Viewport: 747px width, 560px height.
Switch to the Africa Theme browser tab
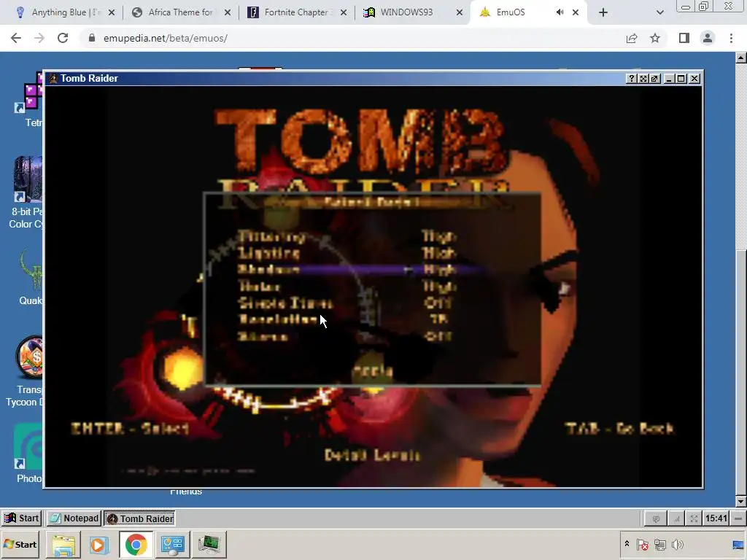(180, 12)
